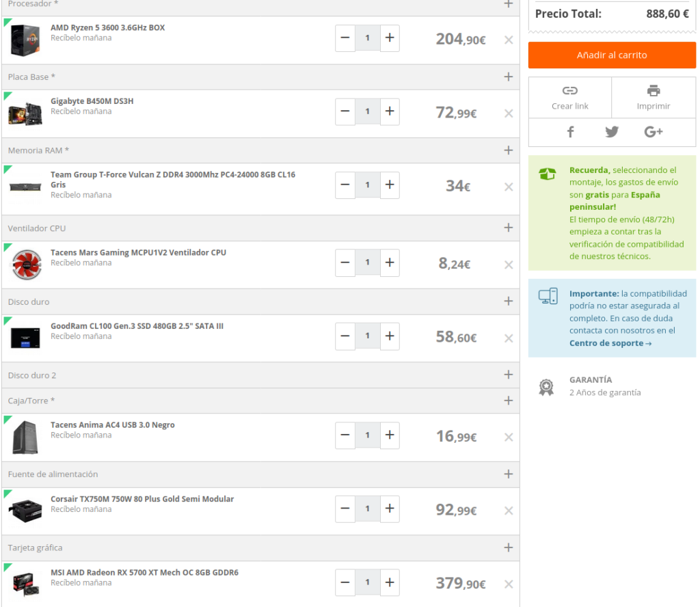This screenshot has width=700, height=607.
Task: Open Centro de soporte link
Action: coord(610,343)
